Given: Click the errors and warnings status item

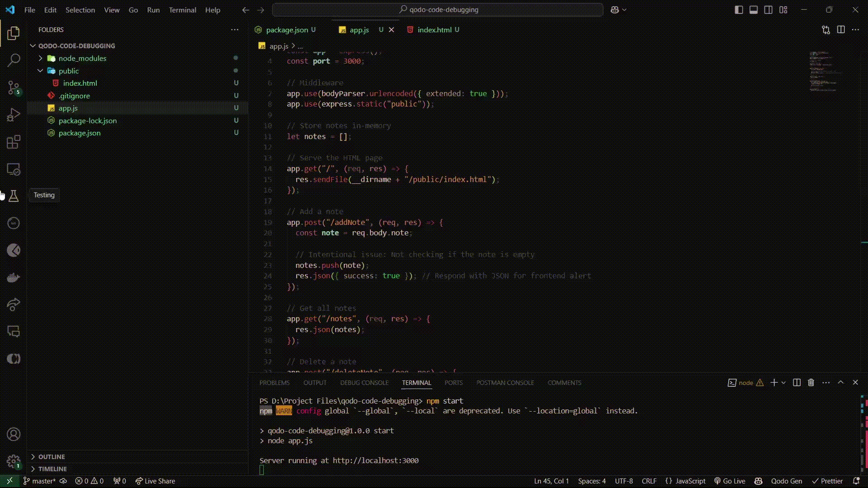Looking at the screenshot, I should pos(90,481).
